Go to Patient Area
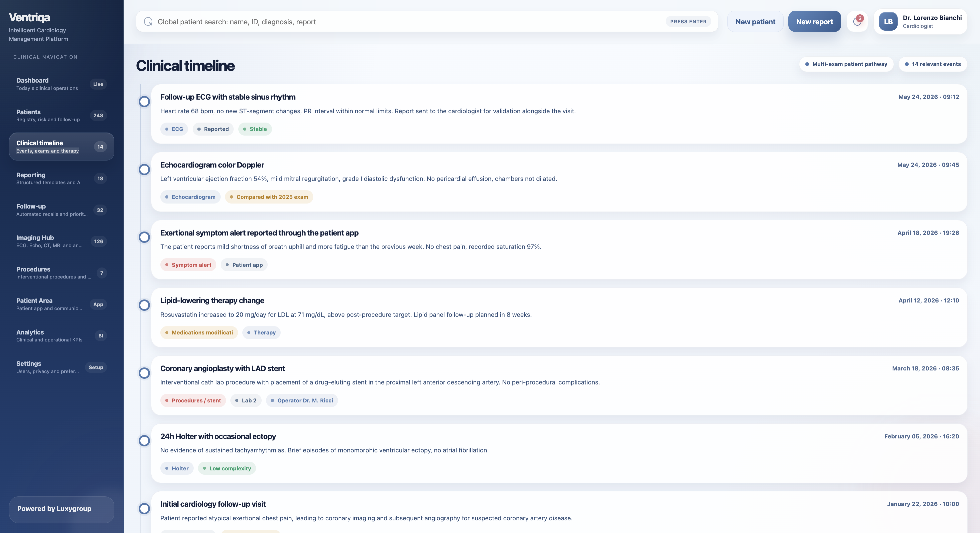Image resolution: width=980 pixels, height=533 pixels. click(61, 304)
